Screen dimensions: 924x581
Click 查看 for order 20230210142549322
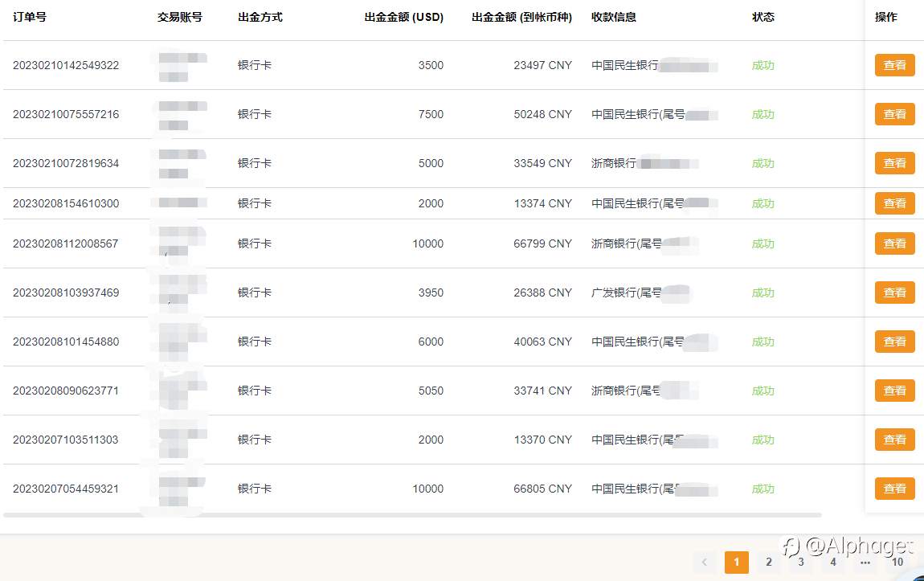[894, 65]
